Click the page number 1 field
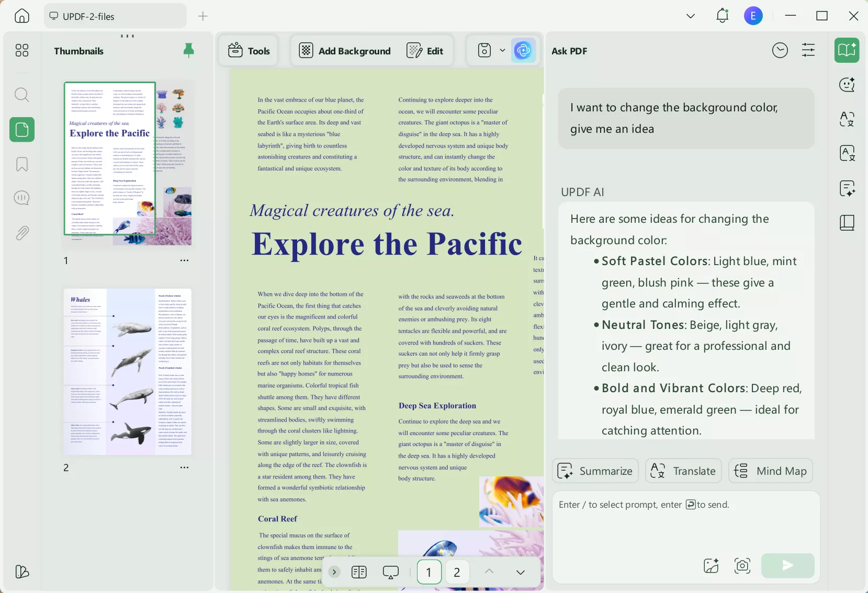Screen dimensions: 868x593 (x=429, y=572)
